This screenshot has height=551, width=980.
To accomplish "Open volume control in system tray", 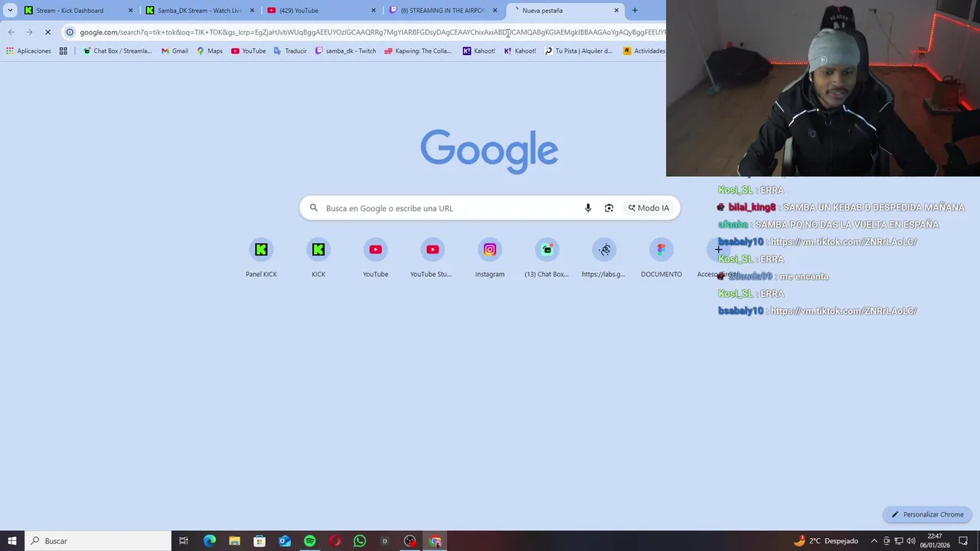I will (911, 541).
